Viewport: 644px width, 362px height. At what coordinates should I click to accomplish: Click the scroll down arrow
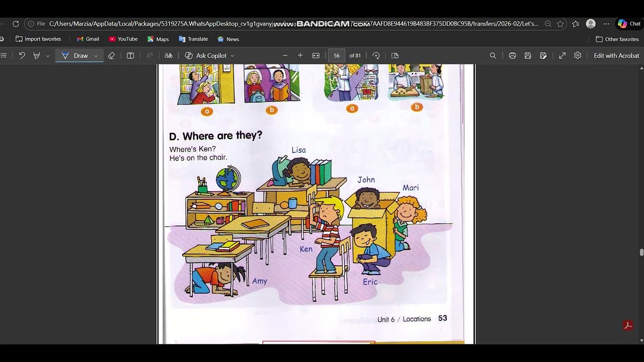tap(641, 340)
